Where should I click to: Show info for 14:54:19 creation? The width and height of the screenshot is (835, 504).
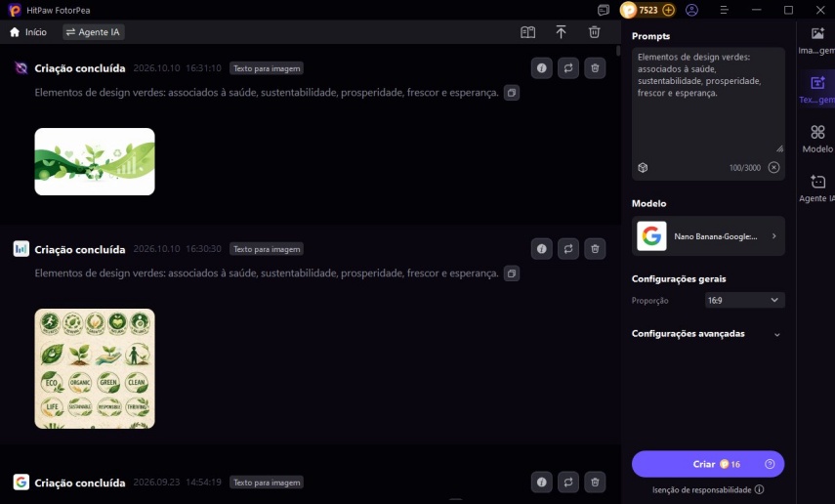pyautogui.click(x=542, y=483)
